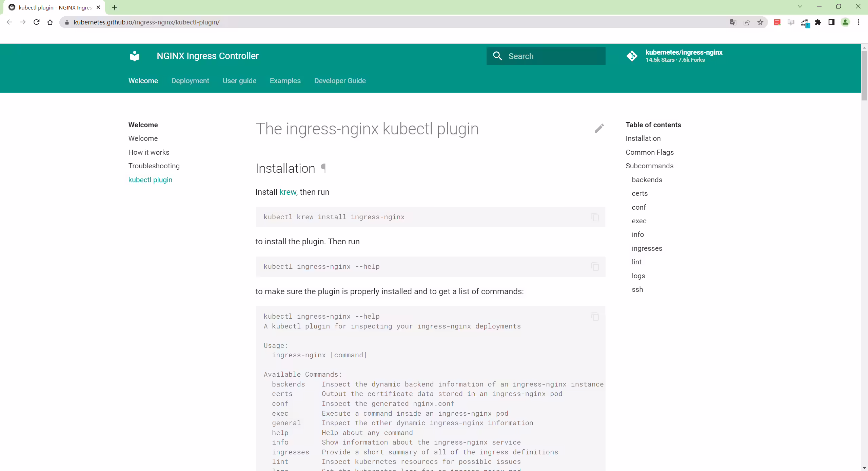The image size is (868, 471).
Task: Open the Examples navigation tab
Action: click(x=285, y=81)
